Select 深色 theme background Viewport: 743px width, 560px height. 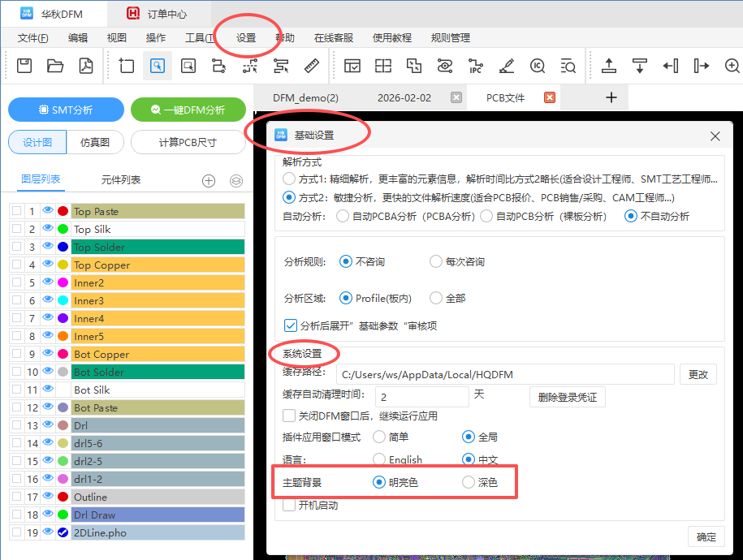pos(469,482)
